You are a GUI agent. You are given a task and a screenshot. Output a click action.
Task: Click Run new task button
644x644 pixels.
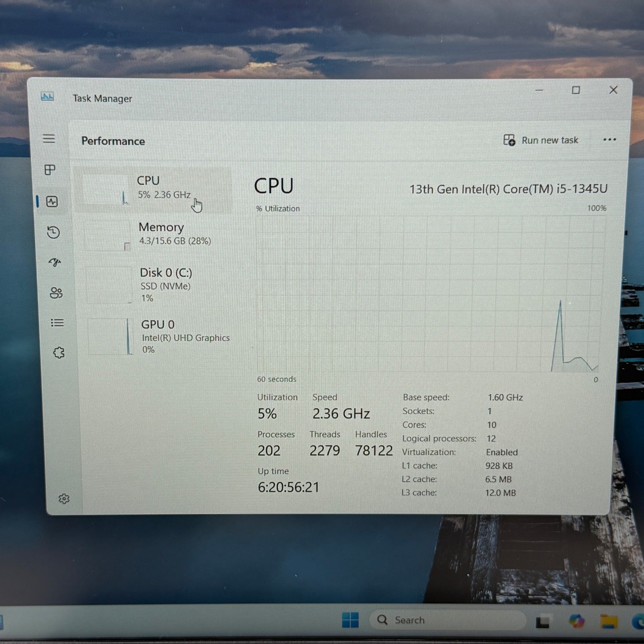(x=541, y=140)
